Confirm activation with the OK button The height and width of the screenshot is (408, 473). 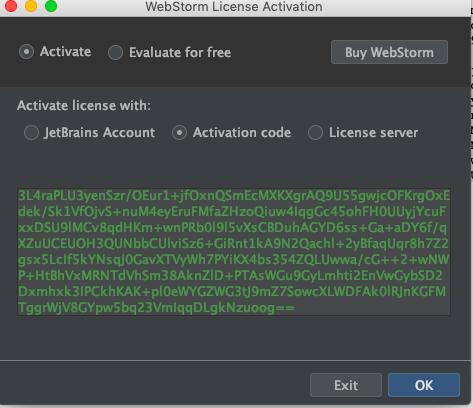pos(424,385)
